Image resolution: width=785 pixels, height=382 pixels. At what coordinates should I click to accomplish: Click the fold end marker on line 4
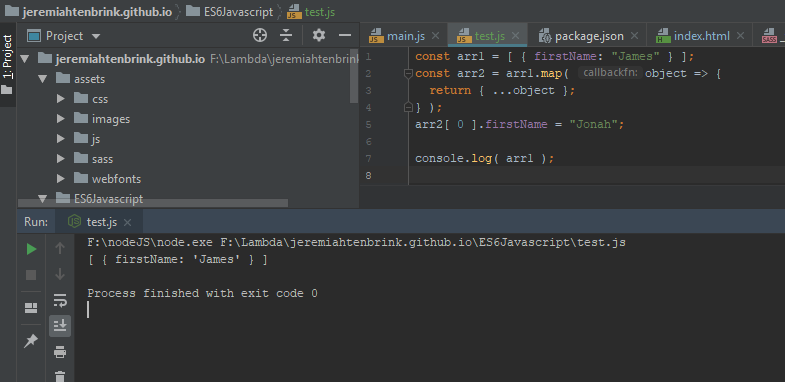click(408, 107)
